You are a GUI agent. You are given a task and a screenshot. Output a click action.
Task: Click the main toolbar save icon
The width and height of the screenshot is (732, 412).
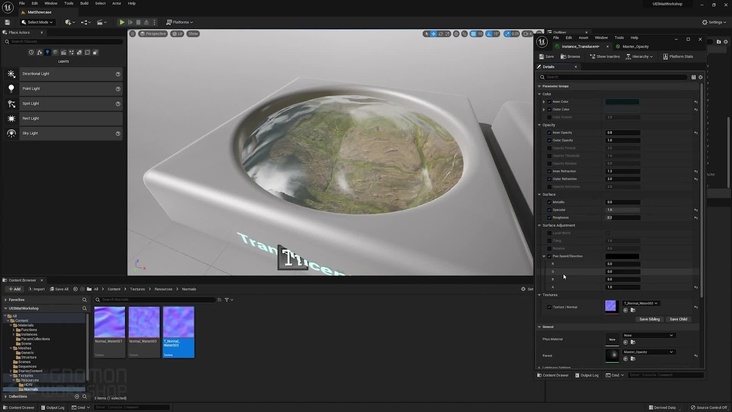pos(9,21)
